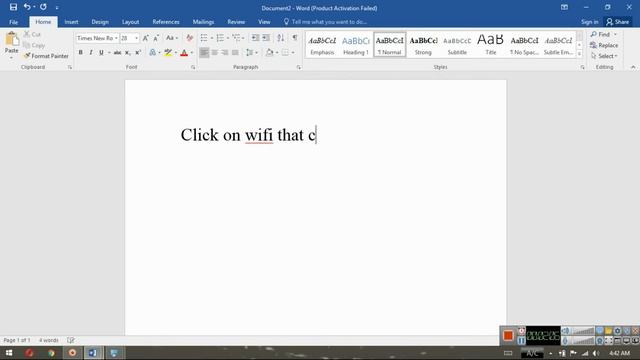The image size is (640, 360).
Task: Switch to the References tab
Action: pyautogui.click(x=166, y=22)
